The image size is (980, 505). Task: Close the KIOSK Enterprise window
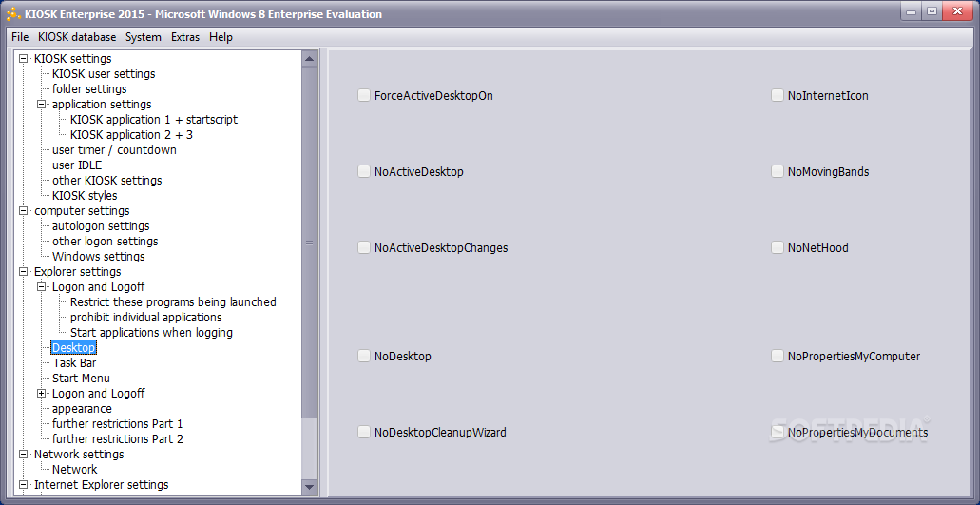(958, 11)
